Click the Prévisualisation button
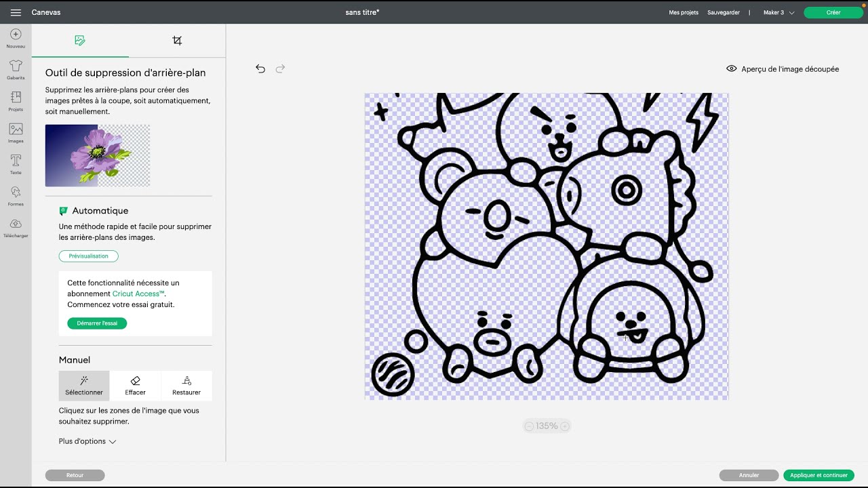The height and width of the screenshot is (488, 868). point(89,256)
